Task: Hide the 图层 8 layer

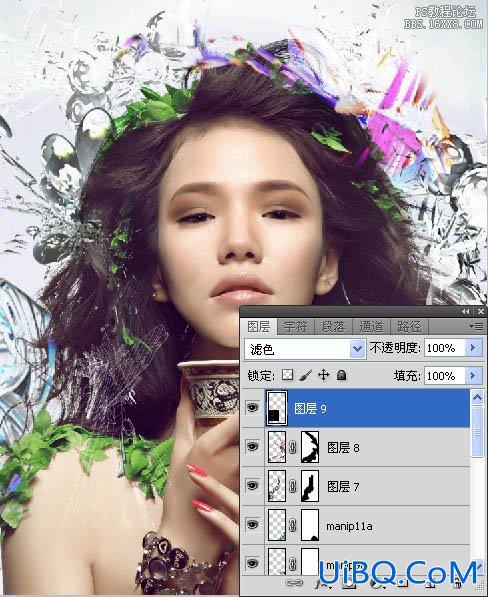Action: click(252, 447)
